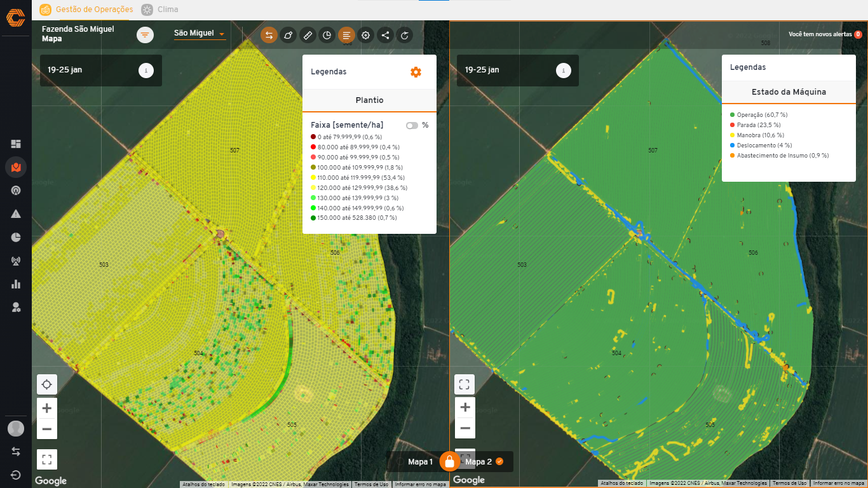Toggle the orange lock between Mapa 1 and Mapa 2
This screenshot has height=488, width=868.
[x=449, y=462]
